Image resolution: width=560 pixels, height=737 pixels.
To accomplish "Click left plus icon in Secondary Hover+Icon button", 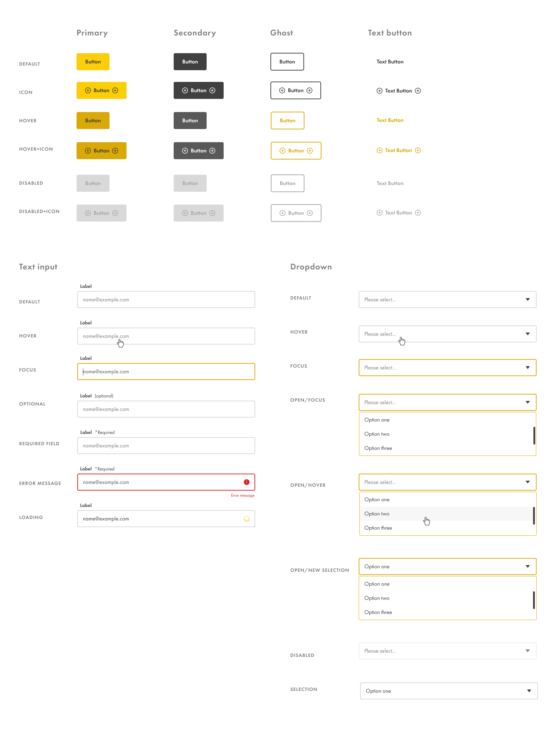I will click(x=185, y=151).
